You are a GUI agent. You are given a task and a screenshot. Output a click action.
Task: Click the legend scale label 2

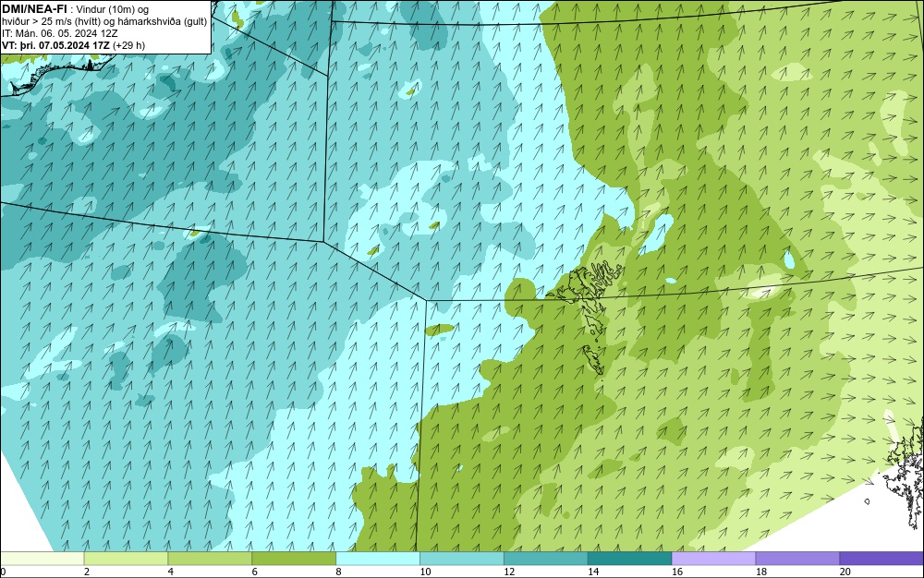pos(87,572)
